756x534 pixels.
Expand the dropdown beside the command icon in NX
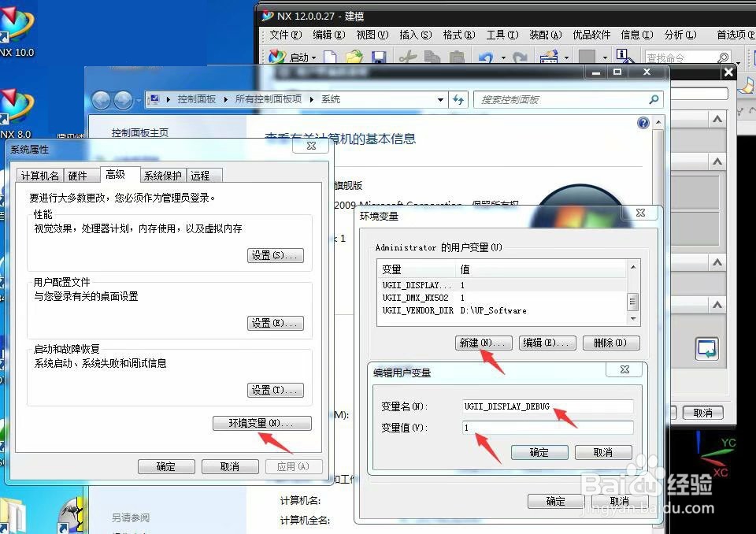tap(566, 58)
